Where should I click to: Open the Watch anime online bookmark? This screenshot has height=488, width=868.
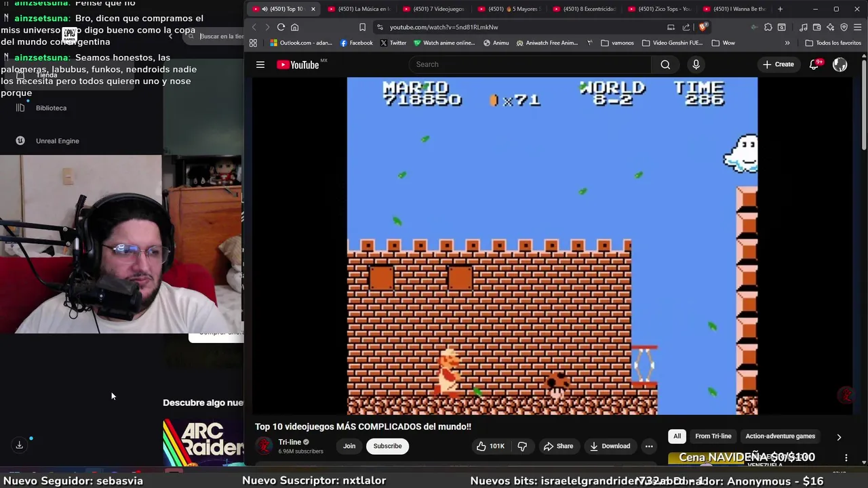444,43
